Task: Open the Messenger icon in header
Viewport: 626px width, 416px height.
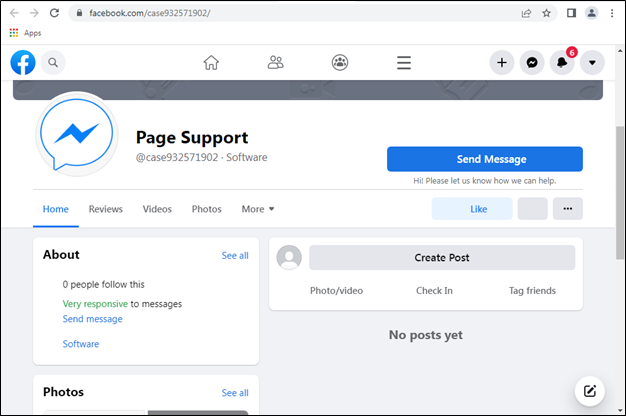Action: pyautogui.click(x=532, y=62)
